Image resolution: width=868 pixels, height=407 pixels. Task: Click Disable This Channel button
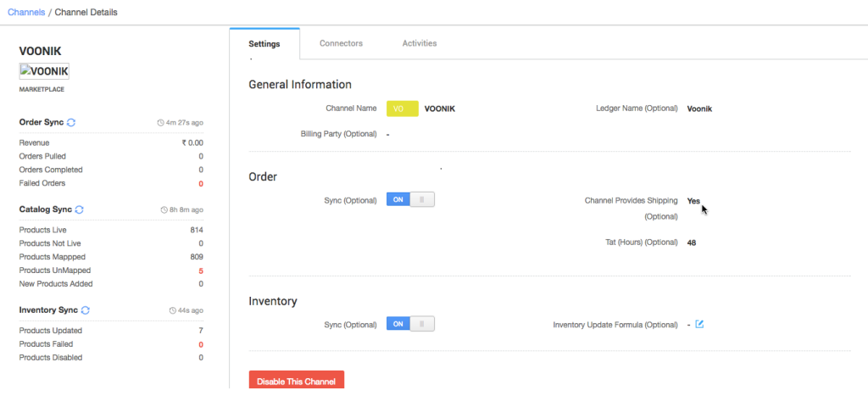click(x=296, y=381)
